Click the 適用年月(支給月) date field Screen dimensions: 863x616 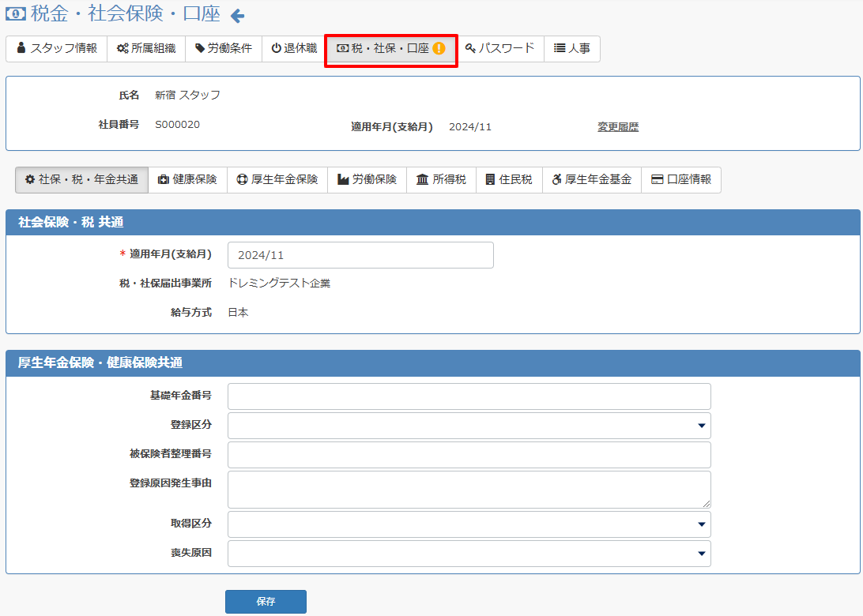click(360, 255)
